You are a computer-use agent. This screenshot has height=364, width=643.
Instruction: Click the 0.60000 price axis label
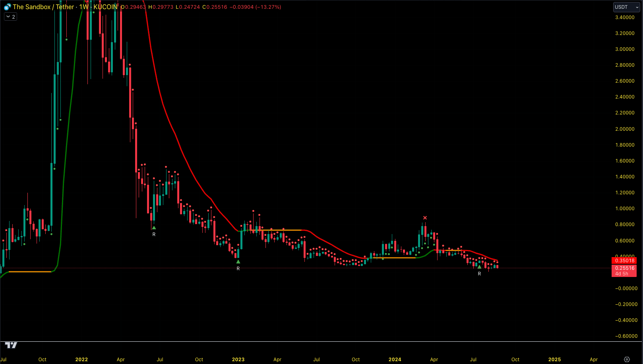click(x=625, y=241)
